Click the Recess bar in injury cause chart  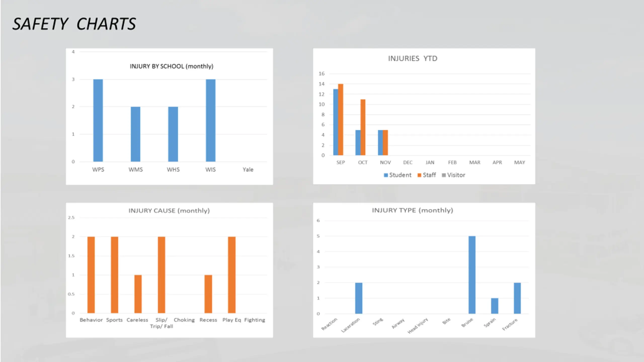pos(208,294)
